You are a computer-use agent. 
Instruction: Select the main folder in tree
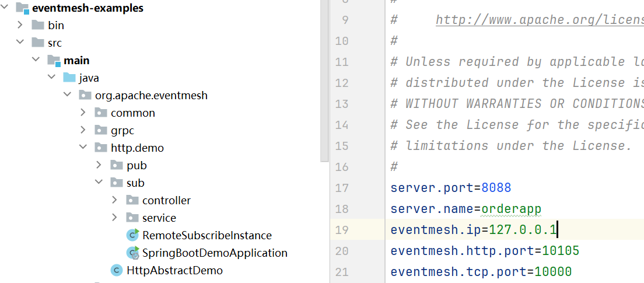(x=76, y=60)
